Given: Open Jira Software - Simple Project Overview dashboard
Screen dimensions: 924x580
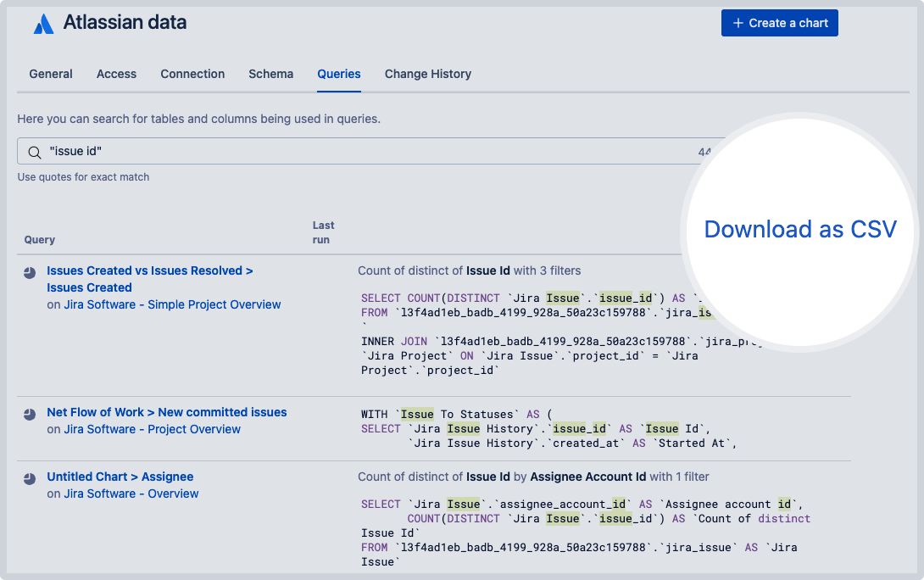Looking at the screenshot, I should coord(172,304).
